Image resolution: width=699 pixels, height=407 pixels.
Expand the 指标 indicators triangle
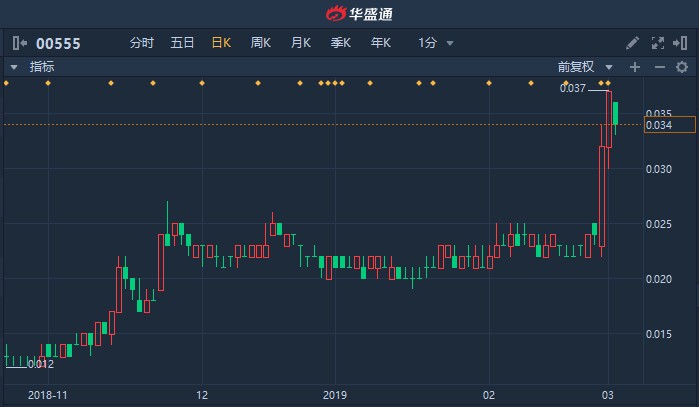point(14,67)
